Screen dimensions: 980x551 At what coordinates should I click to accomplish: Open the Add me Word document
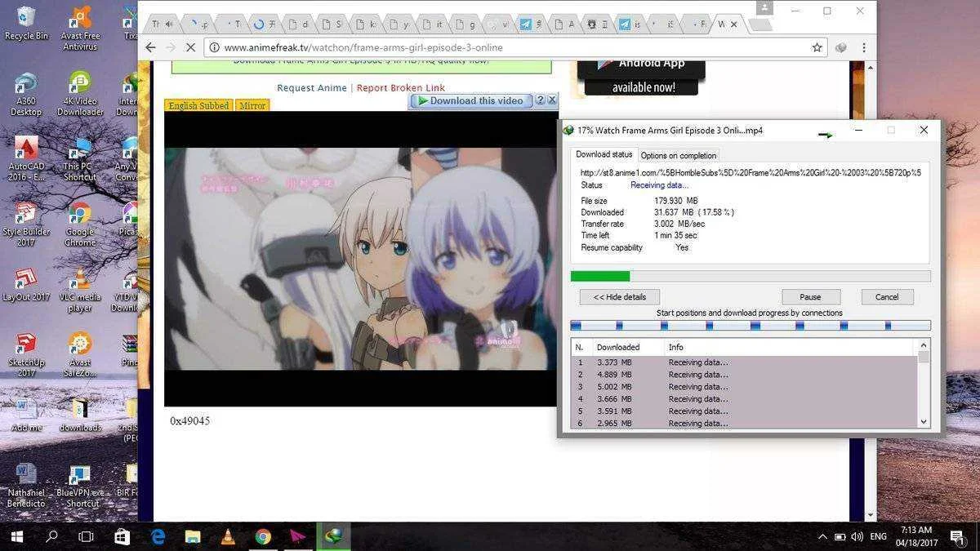tap(25, 415)
